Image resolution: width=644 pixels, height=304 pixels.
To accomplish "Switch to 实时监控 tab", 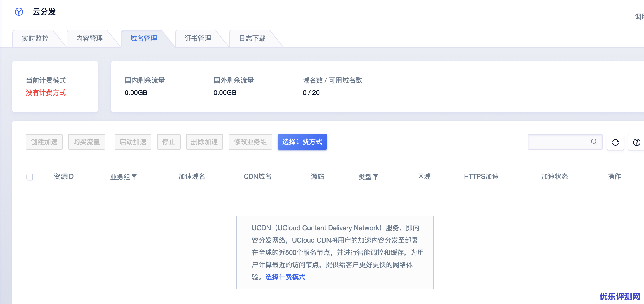I will tap(35, 39).
